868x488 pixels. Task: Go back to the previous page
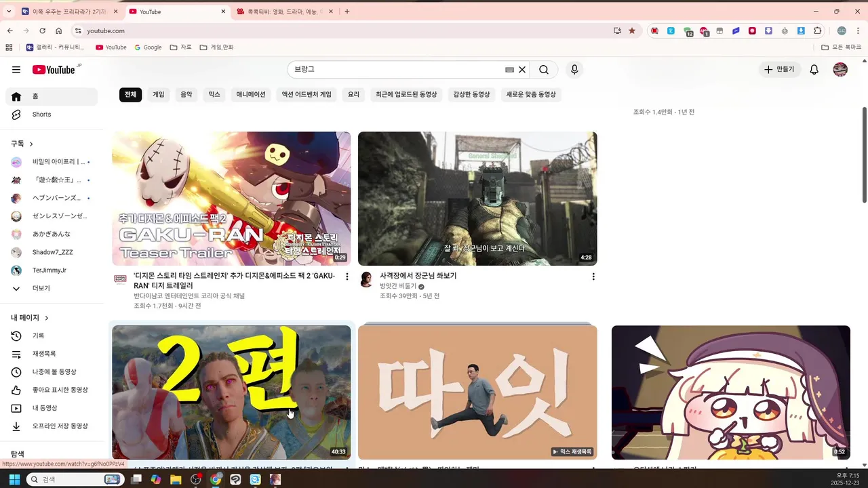(x=10, y=30)
